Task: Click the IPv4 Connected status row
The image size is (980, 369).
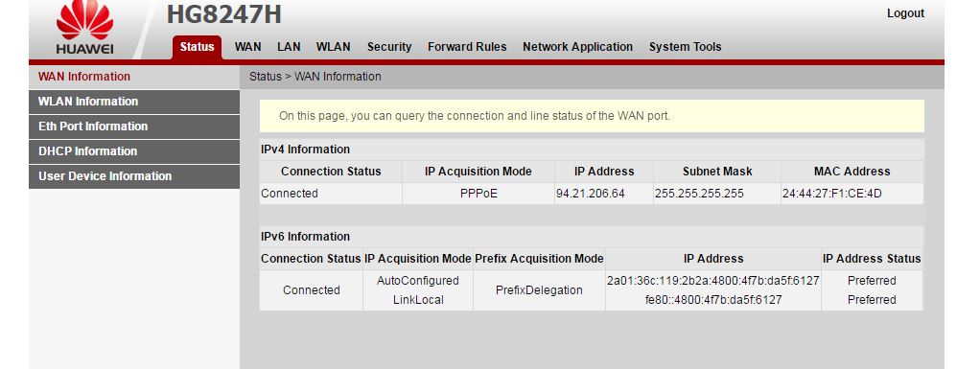Action: pyautogui.click(x=592, y=194)
